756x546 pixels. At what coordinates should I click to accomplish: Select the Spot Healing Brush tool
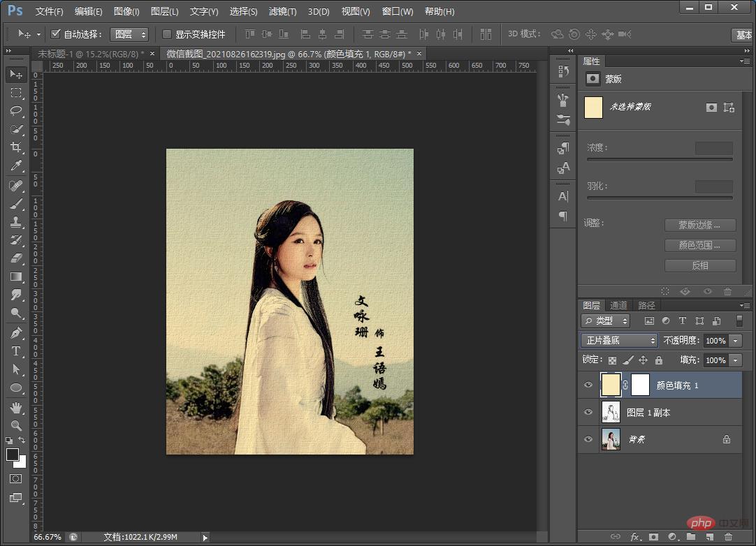pyautogui.click(x=16, y=186)
